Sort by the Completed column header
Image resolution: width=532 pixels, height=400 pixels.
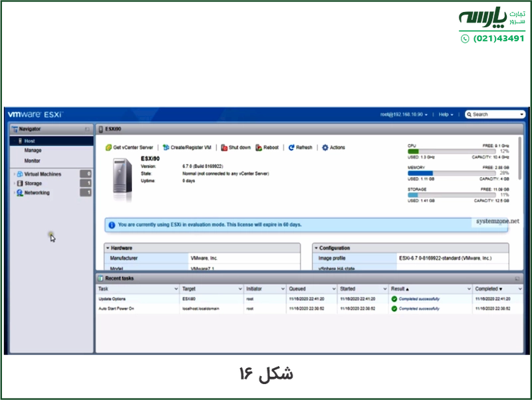(489, 289)
